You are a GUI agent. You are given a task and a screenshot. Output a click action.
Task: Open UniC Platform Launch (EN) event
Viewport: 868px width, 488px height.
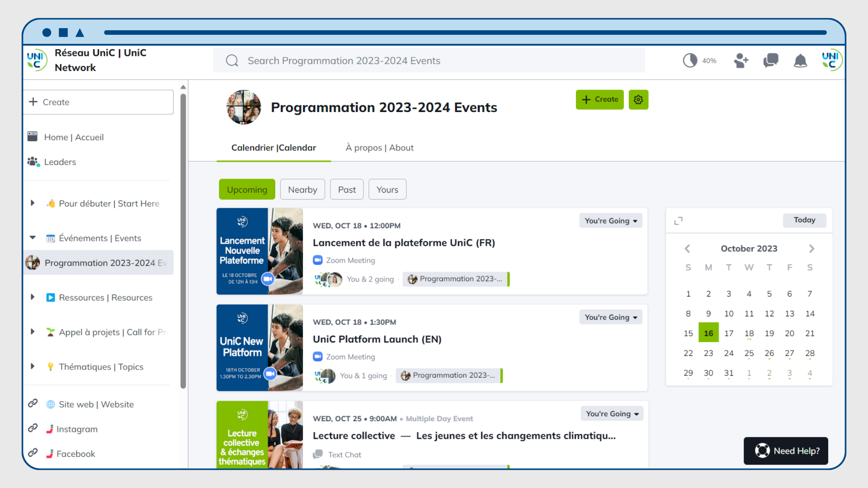tap(377, 339)
